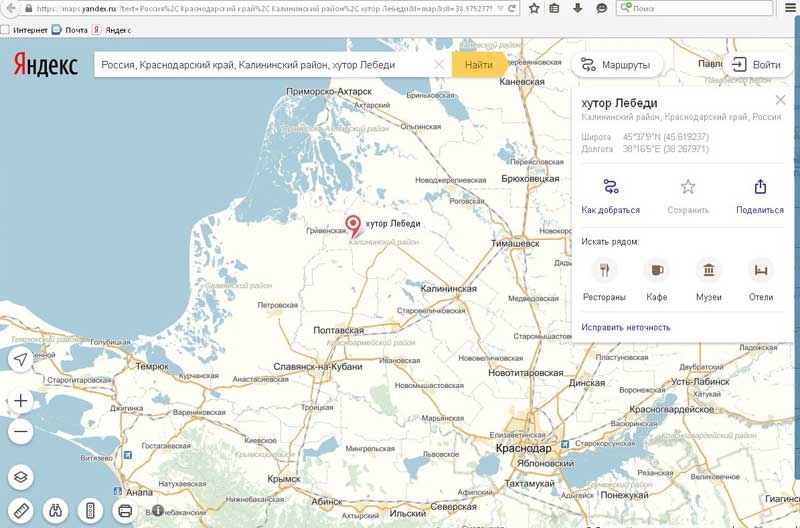Search nearby Кафе icon
800x528 pixels.
point(657,270)
